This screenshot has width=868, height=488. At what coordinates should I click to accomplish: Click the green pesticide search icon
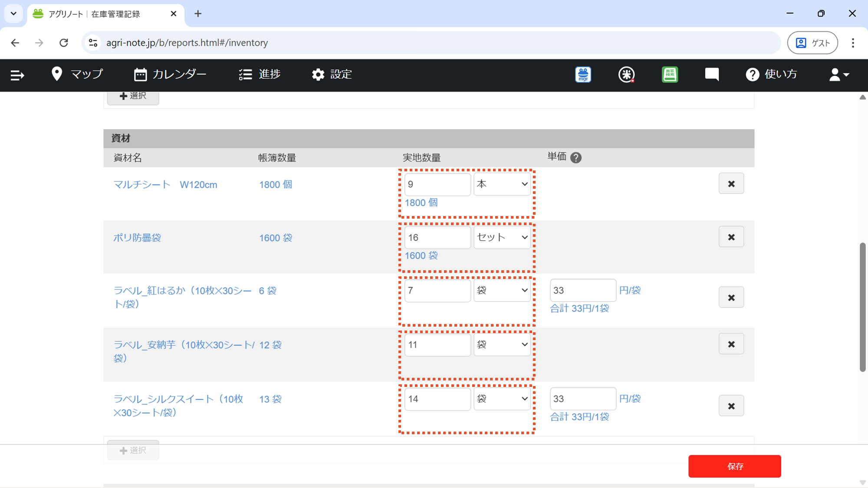[x=670, y=75]
